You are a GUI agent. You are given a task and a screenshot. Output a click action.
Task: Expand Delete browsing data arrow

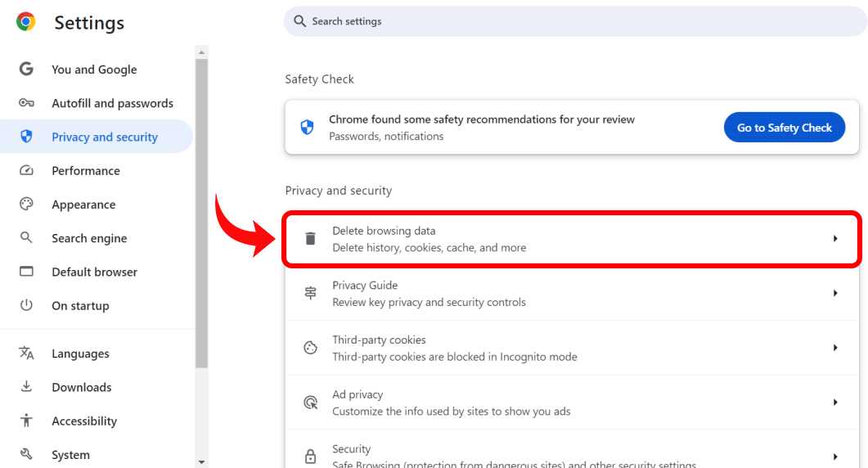click(835, 239)
